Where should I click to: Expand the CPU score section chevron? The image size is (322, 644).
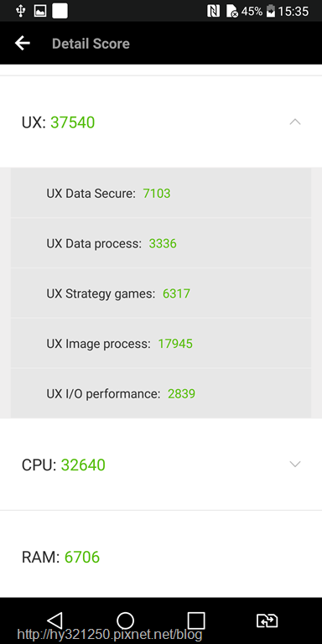pos(295,464)
